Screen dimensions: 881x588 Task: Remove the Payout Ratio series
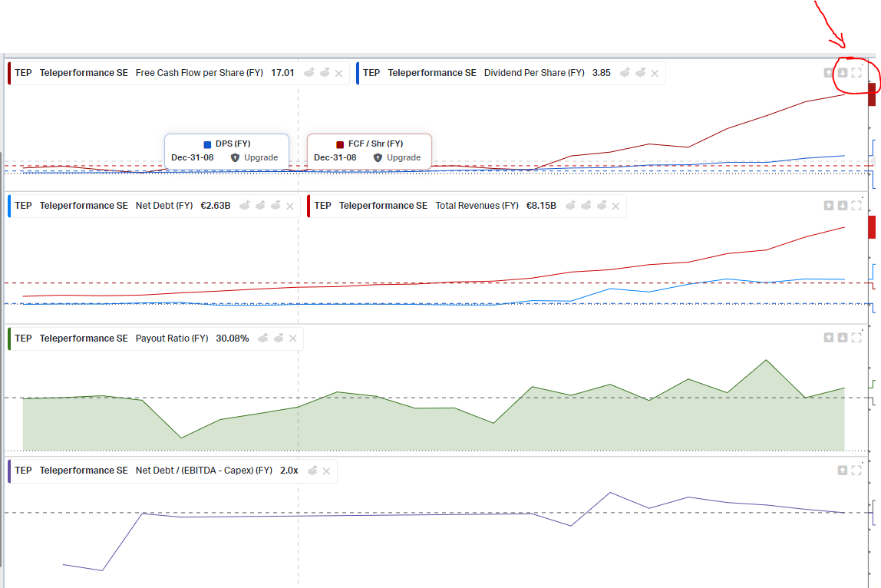(292, 339)
